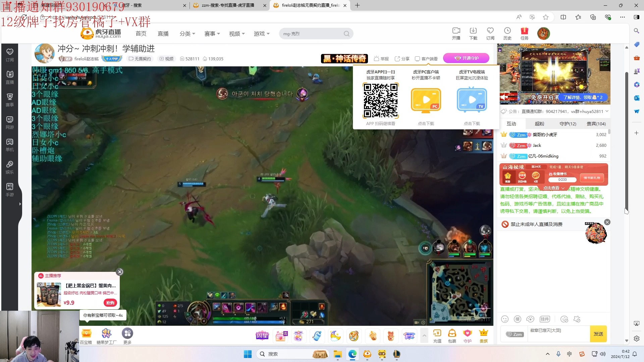Toggle the block-chat-messages icon
The width and height of the screenshot is (644, 362).
(x=565, y=319)
